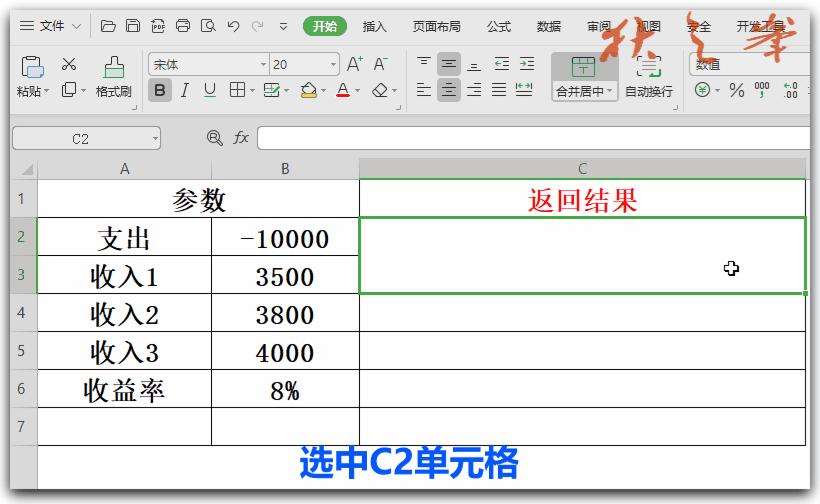
Task: Click the save icon
Action: pyautogui.click(x=133, y=26)
